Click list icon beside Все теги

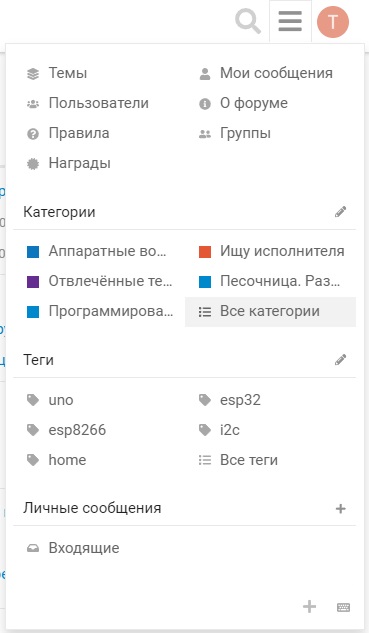coord(205,460)
